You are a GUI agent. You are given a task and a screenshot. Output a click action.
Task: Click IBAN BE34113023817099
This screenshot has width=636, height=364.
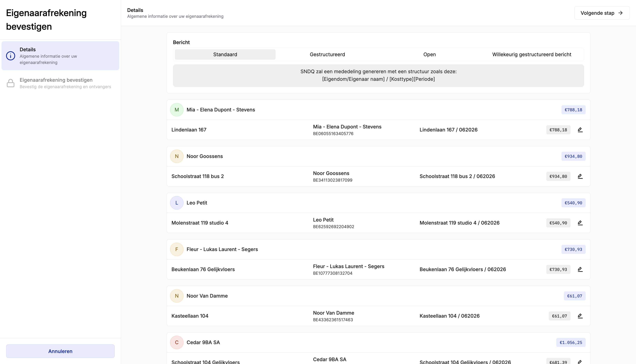(x=333, y=180)
